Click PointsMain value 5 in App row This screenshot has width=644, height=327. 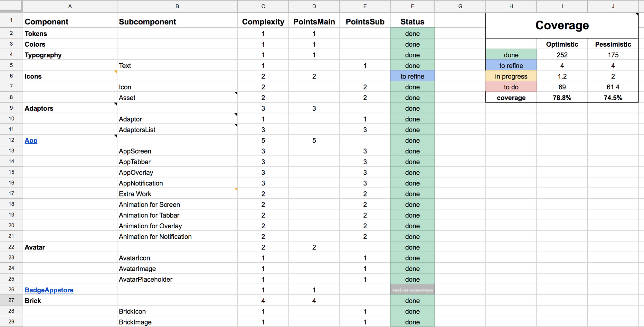point(314,140)
